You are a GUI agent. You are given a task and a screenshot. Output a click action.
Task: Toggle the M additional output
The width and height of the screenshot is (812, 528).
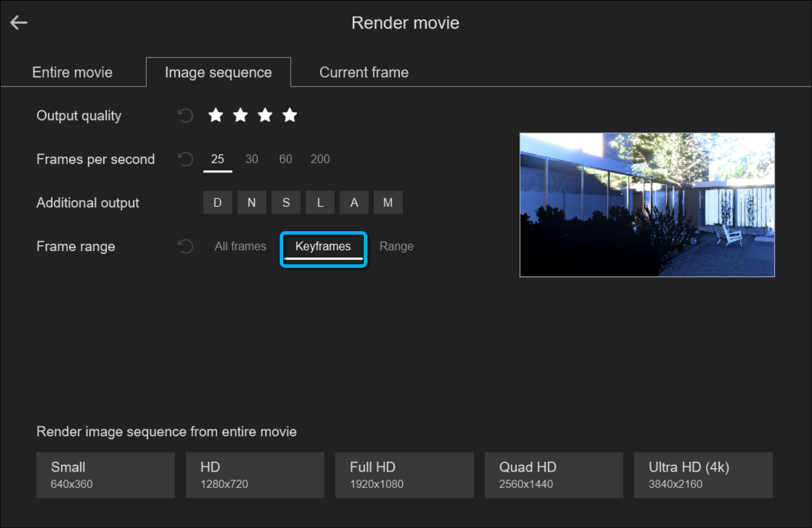tap(388, 203)
